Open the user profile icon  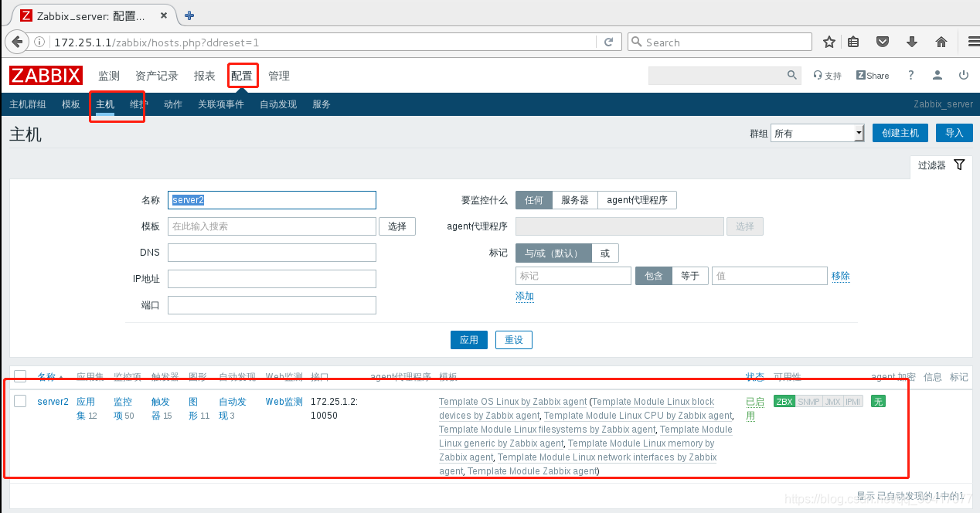point(937,75)
